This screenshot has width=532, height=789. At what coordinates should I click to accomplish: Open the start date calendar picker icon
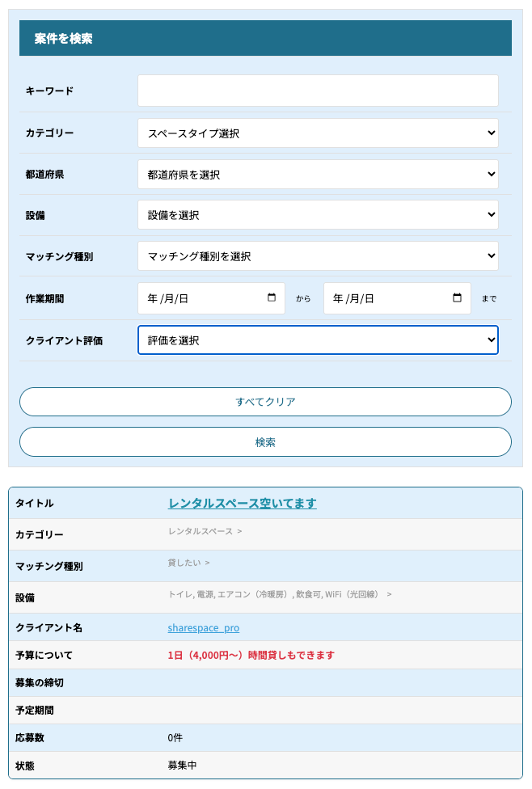tap(271, 297)
